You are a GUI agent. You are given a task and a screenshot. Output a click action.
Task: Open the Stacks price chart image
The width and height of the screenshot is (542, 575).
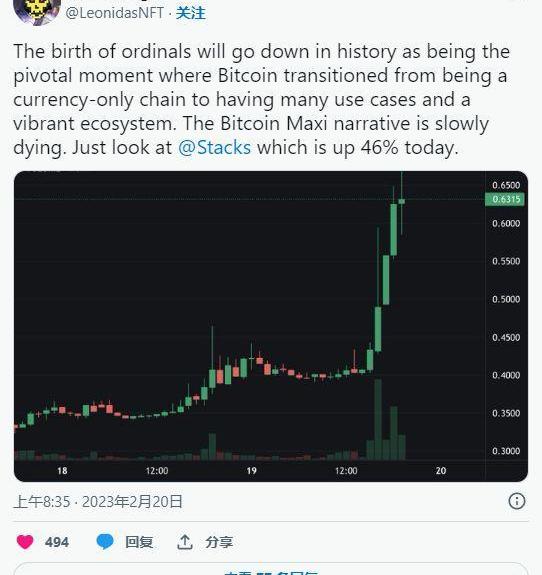coord(271,326)
